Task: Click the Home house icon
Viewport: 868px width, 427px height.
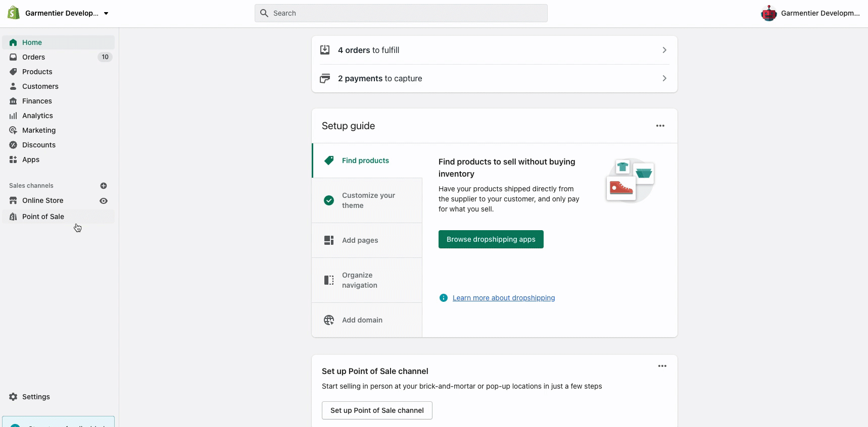Action: pos(13,42)
